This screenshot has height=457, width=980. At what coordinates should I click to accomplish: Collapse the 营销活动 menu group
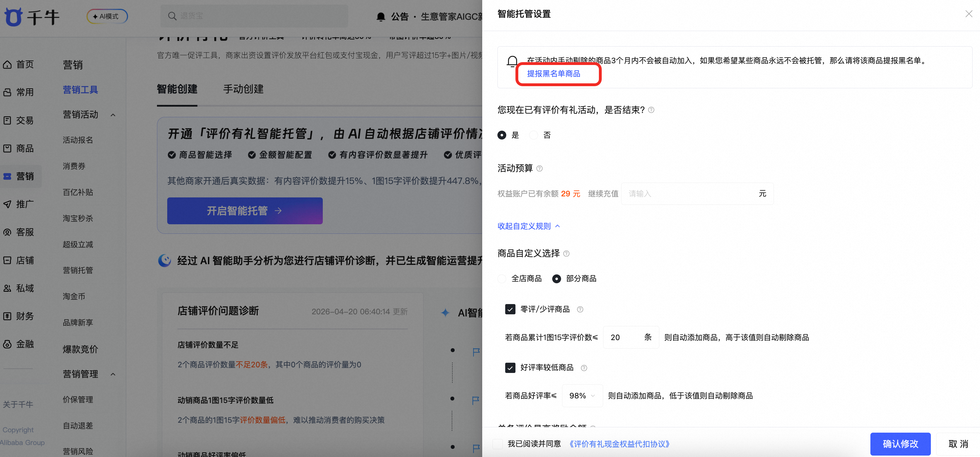(x=113, y=115)
